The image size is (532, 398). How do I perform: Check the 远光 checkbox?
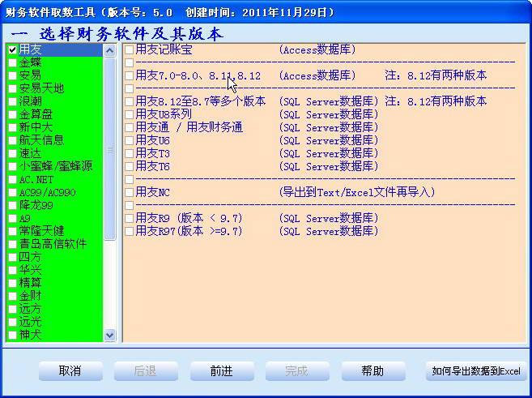coord(13,322)
